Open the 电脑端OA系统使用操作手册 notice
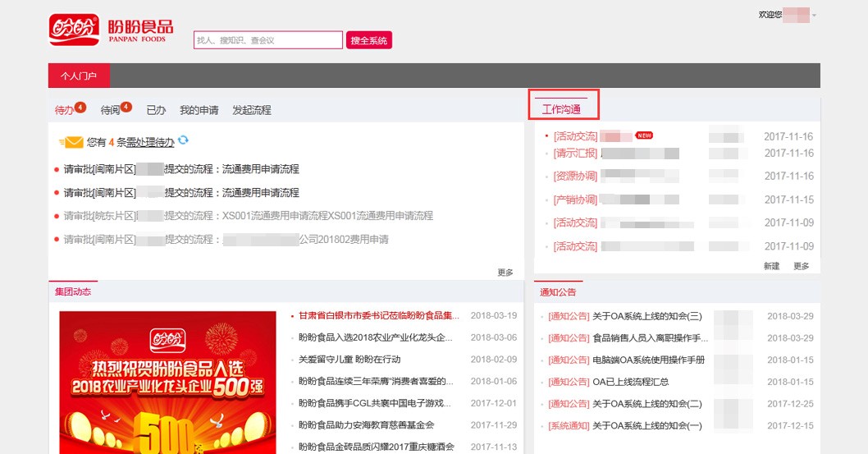 tap(648, 360)
